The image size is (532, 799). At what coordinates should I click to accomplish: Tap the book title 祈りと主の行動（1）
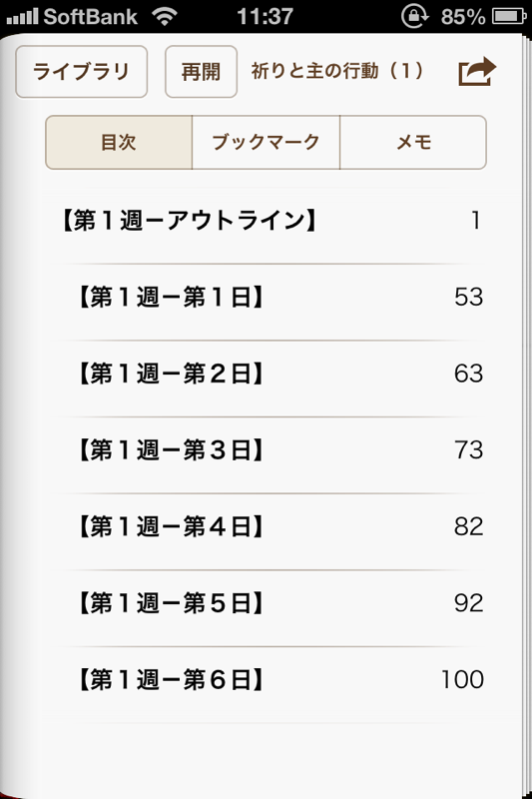point(337,71)
